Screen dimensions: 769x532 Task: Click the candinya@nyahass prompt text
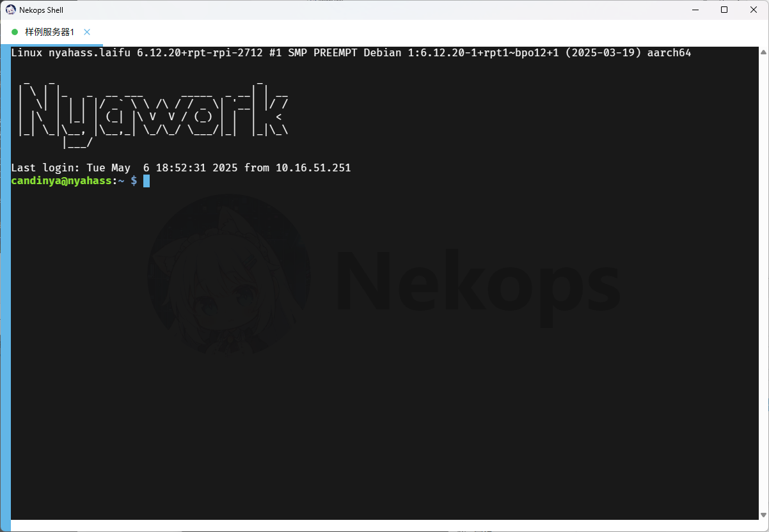click(x=61, y=181)
